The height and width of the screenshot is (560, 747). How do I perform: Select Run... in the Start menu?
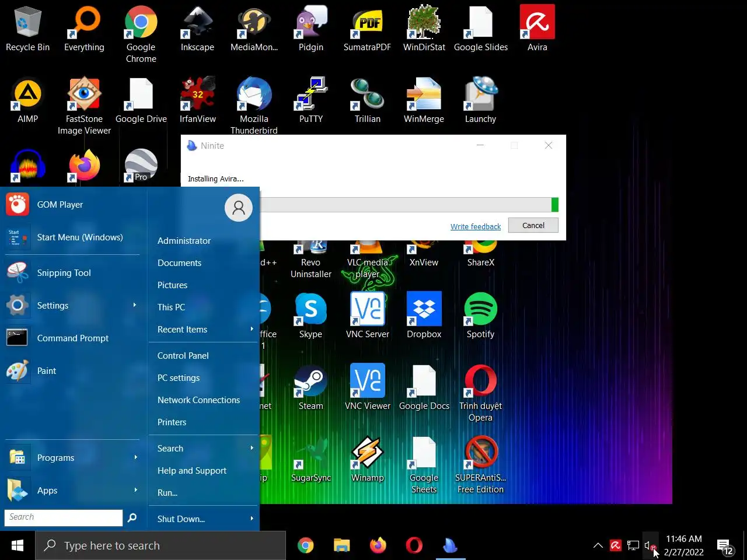tap(204, 492)
